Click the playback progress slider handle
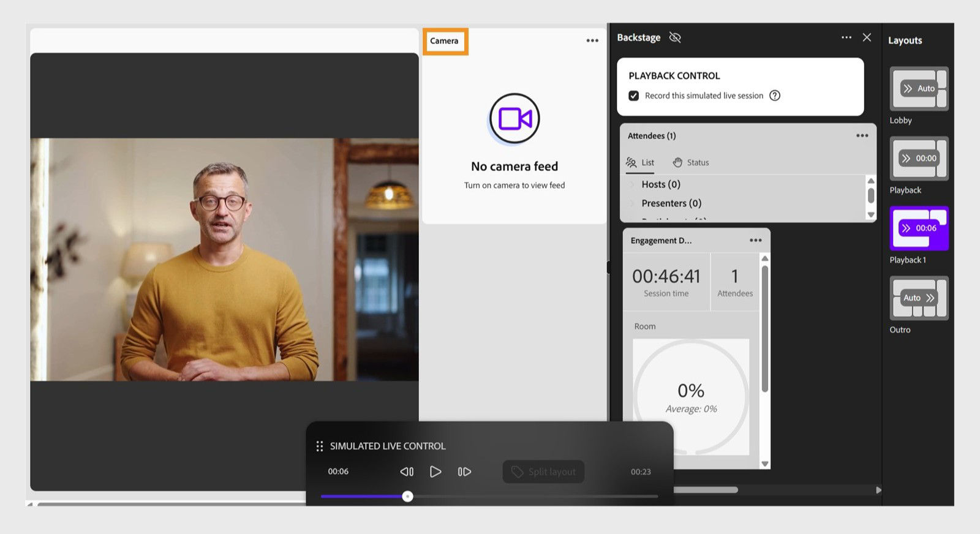The height and width of the screenshot is (534, 980). click(408, 497)
